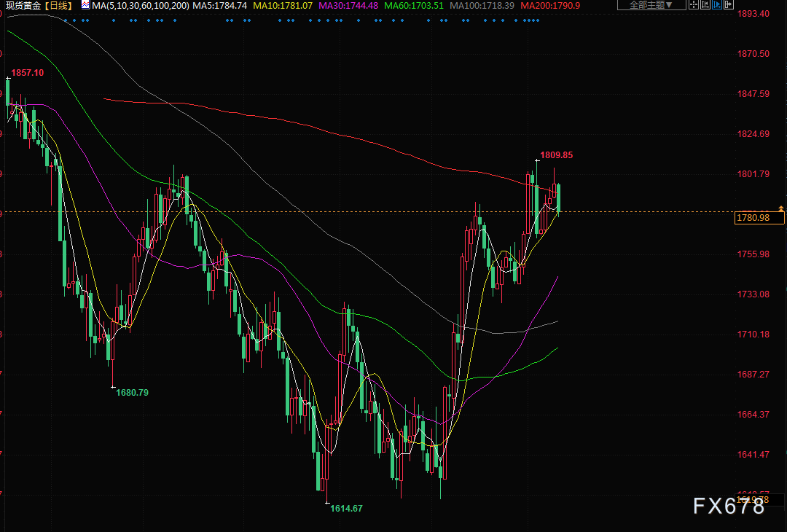Screen dimensions: 787x532
Task: Select the MA10:1781.07 readout
Action: [x=283, y=6]
